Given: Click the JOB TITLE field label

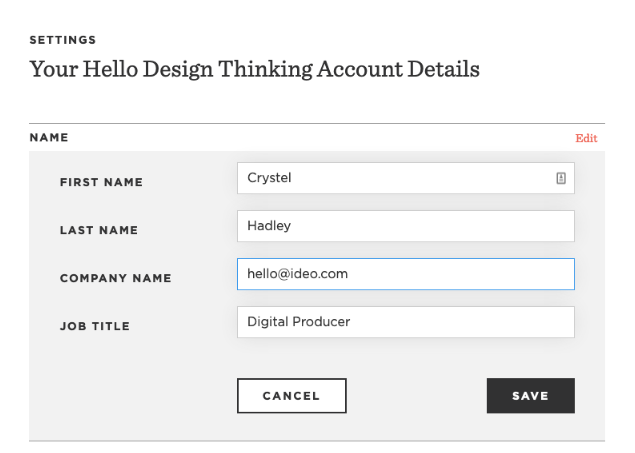Looking at the screenshot, I should 95,326.
